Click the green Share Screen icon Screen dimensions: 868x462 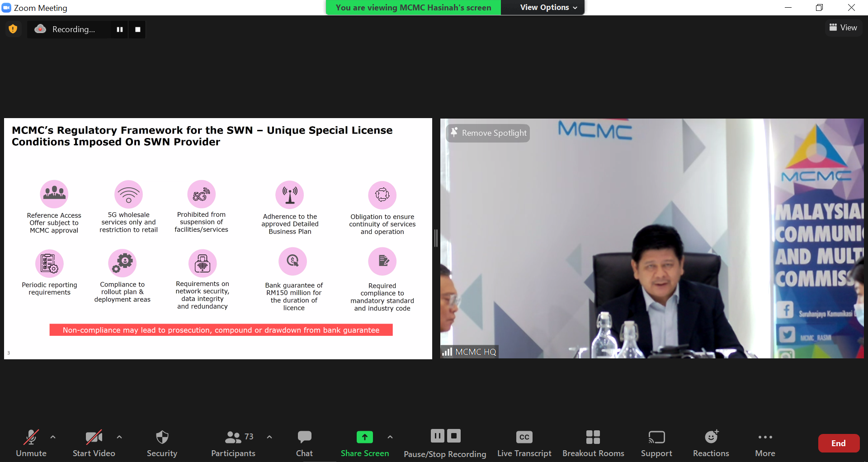point(364,437)
